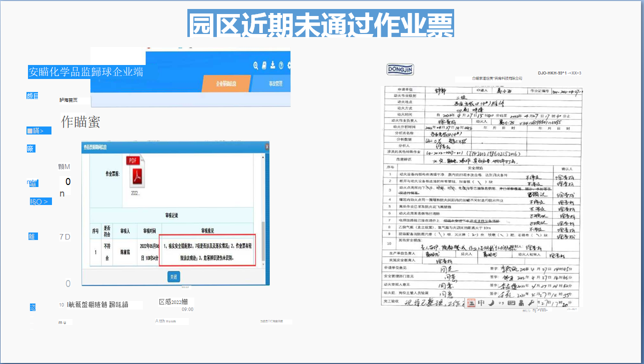
Task: Toggle the moon half-width icon on IME toolbar
Action: click(x=492, y=303)
